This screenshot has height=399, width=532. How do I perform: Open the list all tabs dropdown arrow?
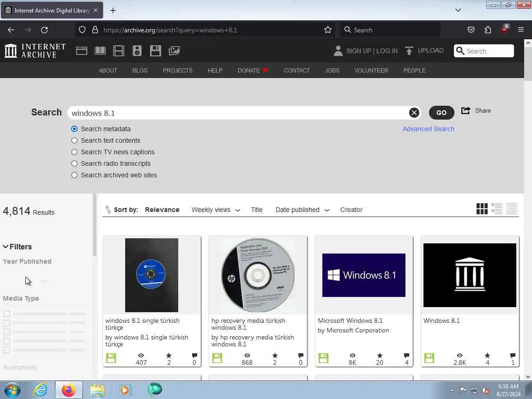(x=458, y=10)
